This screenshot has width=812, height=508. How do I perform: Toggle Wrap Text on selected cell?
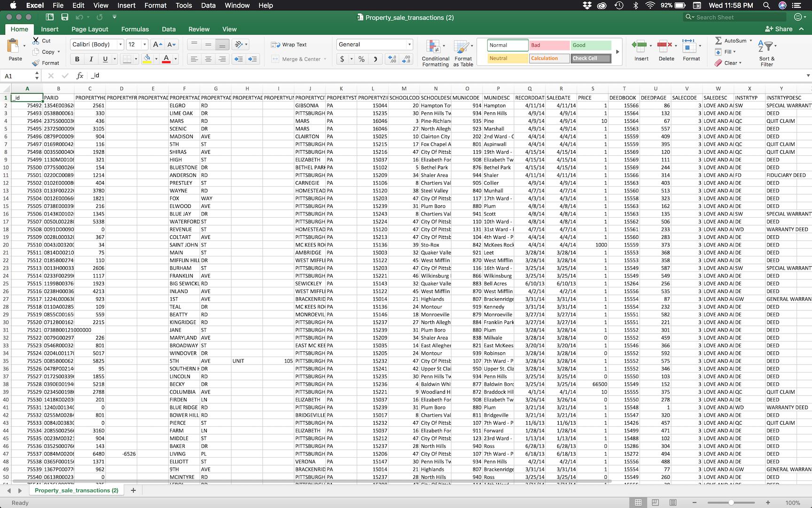pos(289,45)
